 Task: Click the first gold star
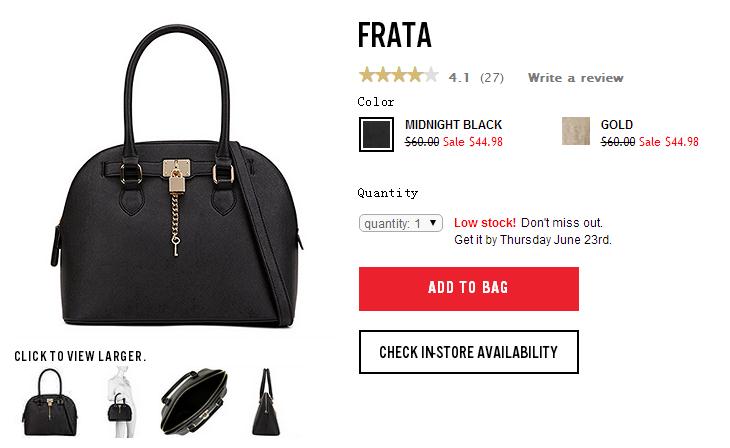click(367, 75)
